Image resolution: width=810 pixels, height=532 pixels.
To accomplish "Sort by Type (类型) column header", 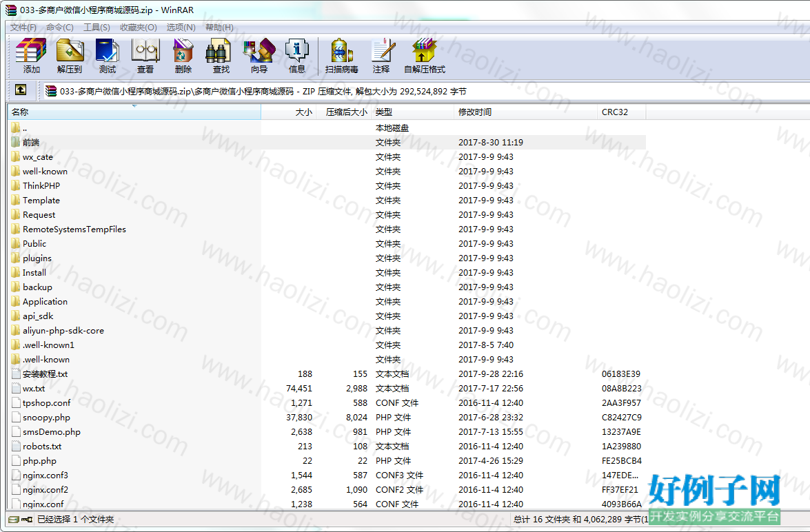I will coord(412,112).
